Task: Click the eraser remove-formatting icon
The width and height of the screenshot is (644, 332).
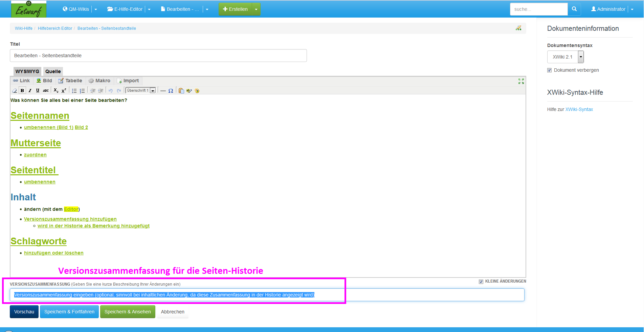Action: [15, 91]
